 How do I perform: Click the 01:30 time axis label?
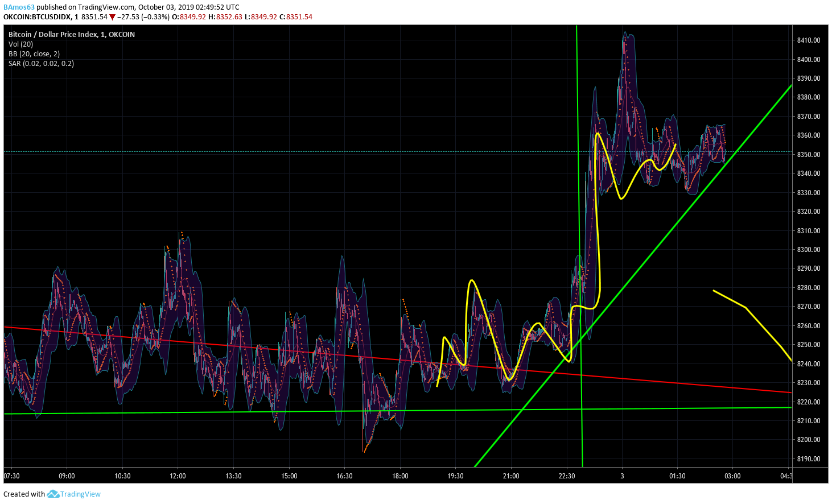(x=677, y=476)
